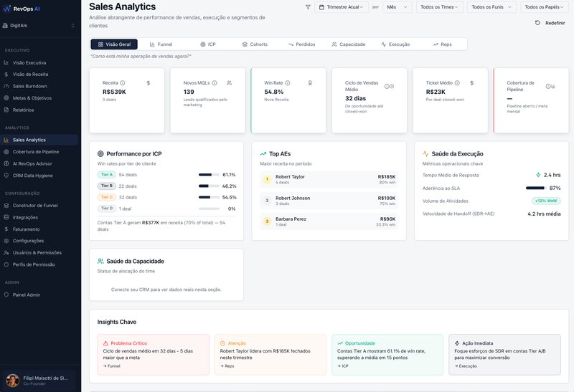Go to Cobertura de Pipeline in the sidebar
The image size is (574, 392).
[39, 152]
